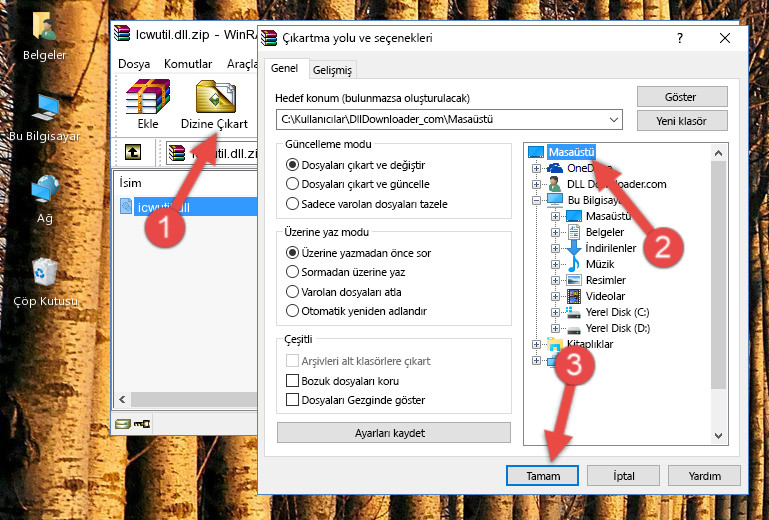769x520 pixels.
Task: Expand the Yerel Disk (C:) node
Action: point(555,312)
